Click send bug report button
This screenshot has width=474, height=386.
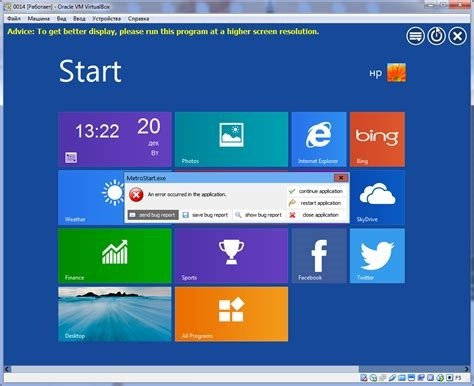click(x=153, y=215)
